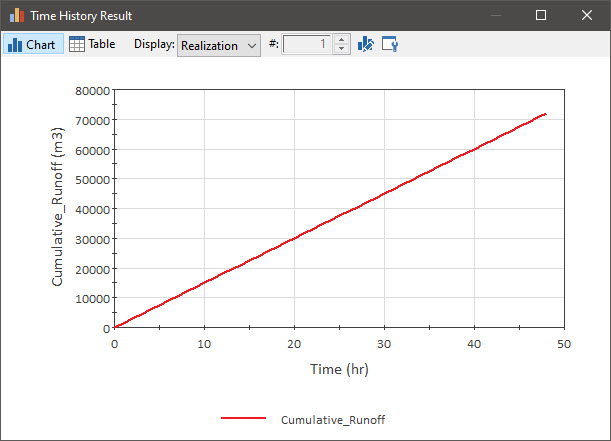Screen dimensions: 611x441
Task: Click the red legend line swatch
Action: click(244, 418)
